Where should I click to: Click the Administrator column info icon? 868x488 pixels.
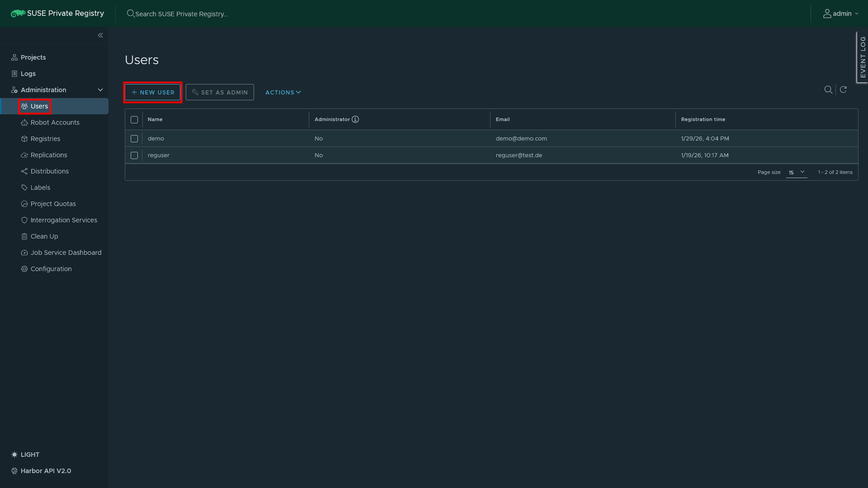click(355, 119)
